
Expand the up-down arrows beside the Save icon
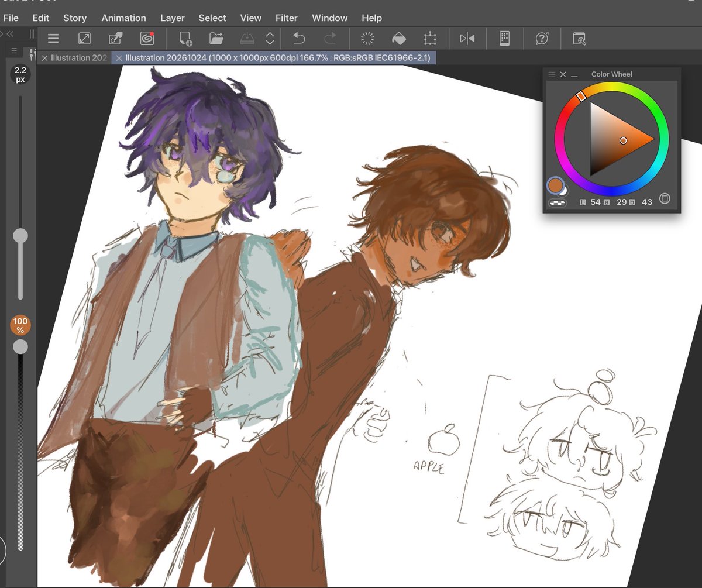coord(270,39)
